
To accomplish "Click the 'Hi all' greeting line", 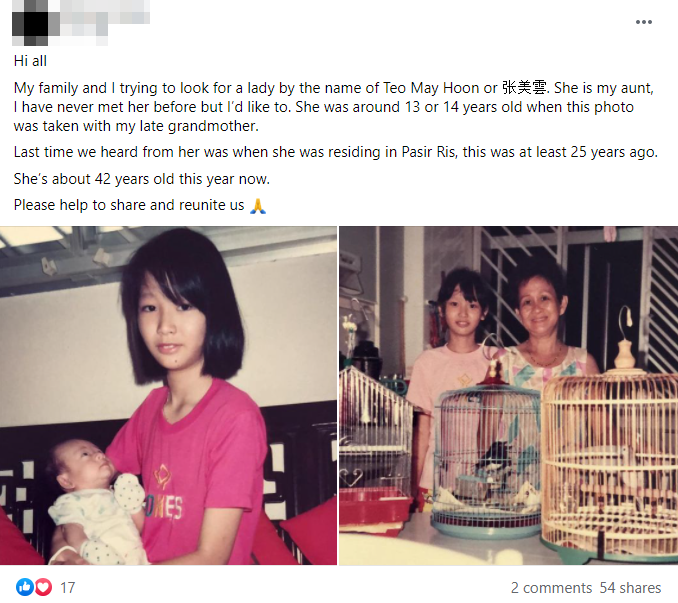I will point(30,61).
